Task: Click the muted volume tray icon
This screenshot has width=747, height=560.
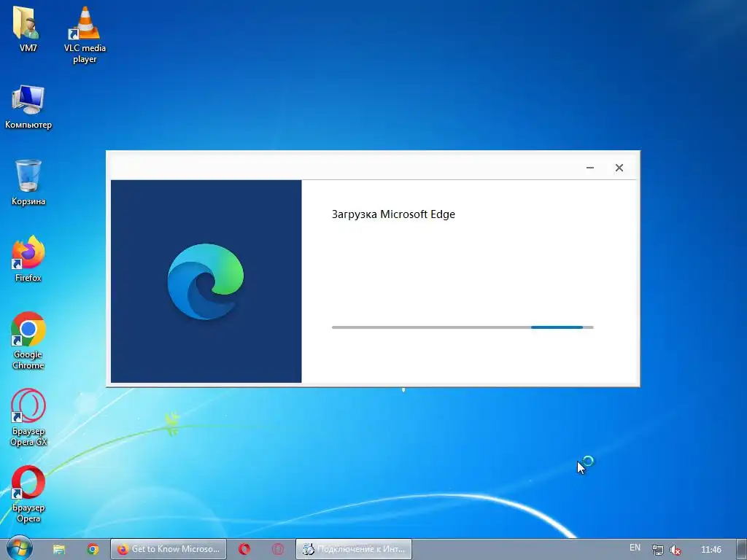Action: 675,550
